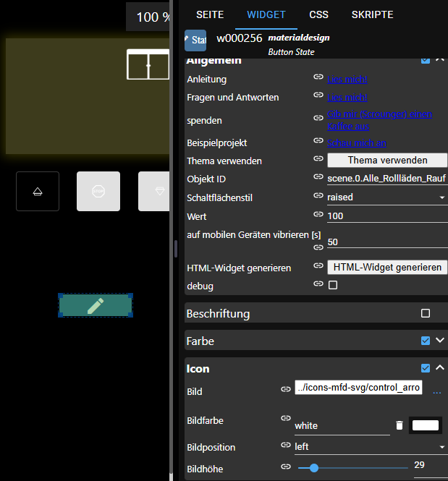Viewport: 448px width, 481px height.
Task: Click the link icon beside Bild
Action: click(286, 389)
